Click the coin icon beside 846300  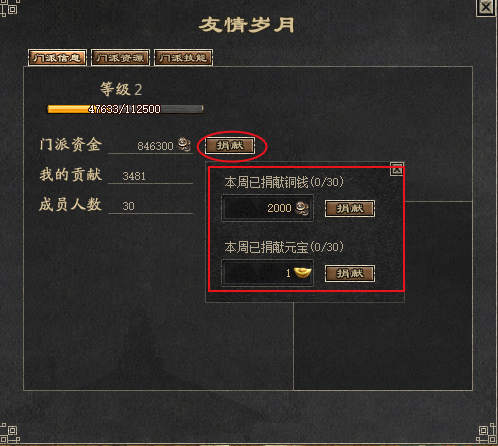click(x=184, y=144)
